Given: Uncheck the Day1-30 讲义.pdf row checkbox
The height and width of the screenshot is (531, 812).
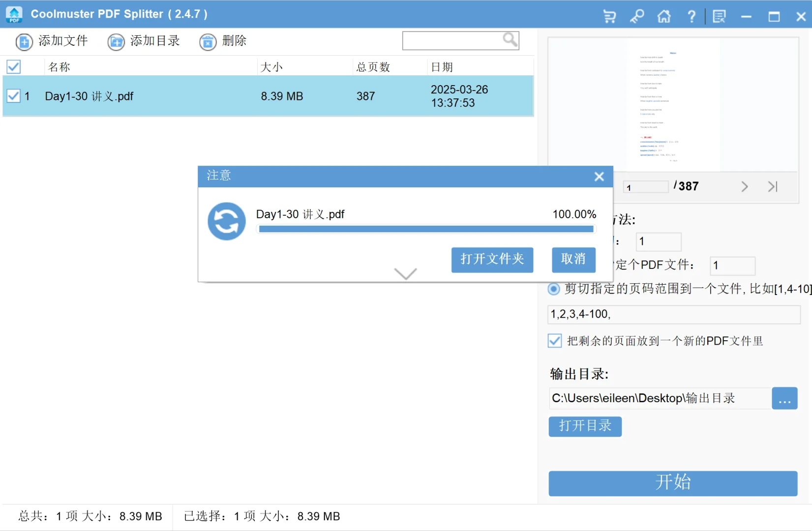Looking at the screenshot, I should pos(14,96).
